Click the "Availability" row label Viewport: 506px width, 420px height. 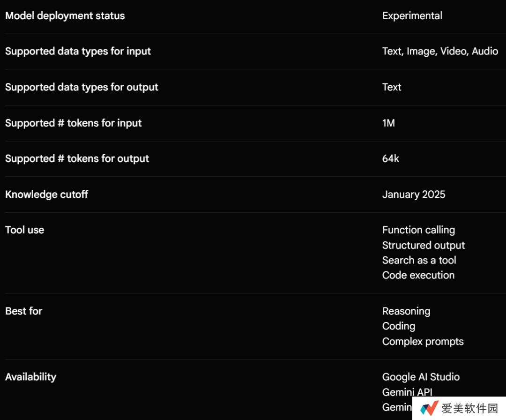[30, 377]
